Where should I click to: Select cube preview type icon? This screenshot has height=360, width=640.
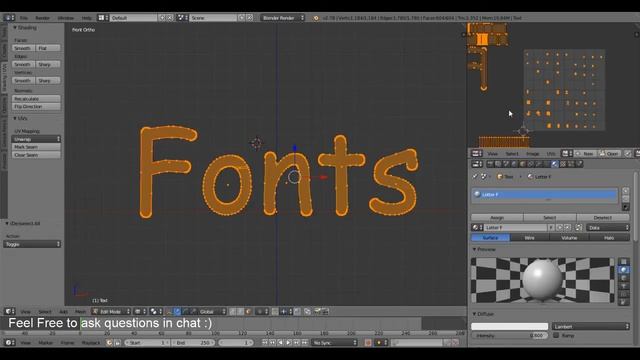click(x=623, y=278)
